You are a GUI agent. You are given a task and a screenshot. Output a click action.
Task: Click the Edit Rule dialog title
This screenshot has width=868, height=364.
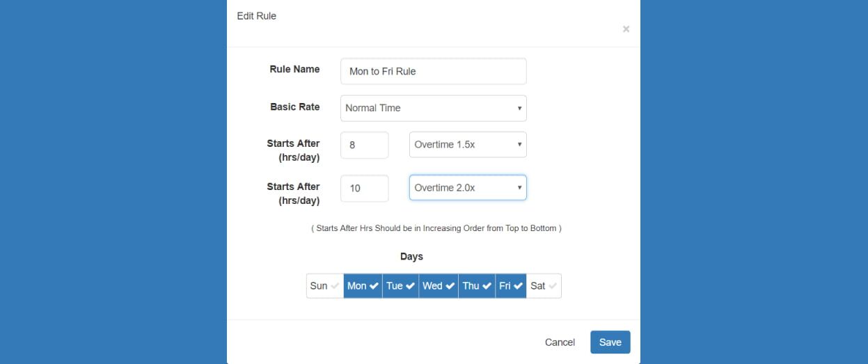click(256, 15)
